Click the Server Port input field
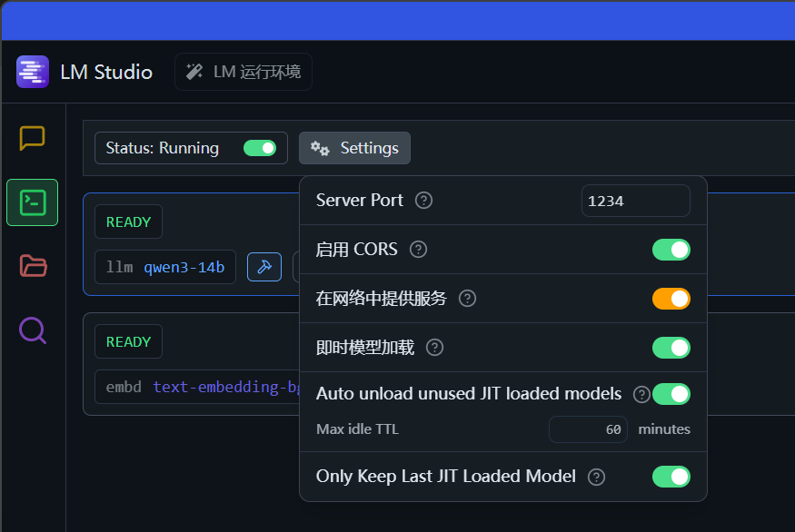The width and height of the screenshot is (795, 532). point(636,201)
